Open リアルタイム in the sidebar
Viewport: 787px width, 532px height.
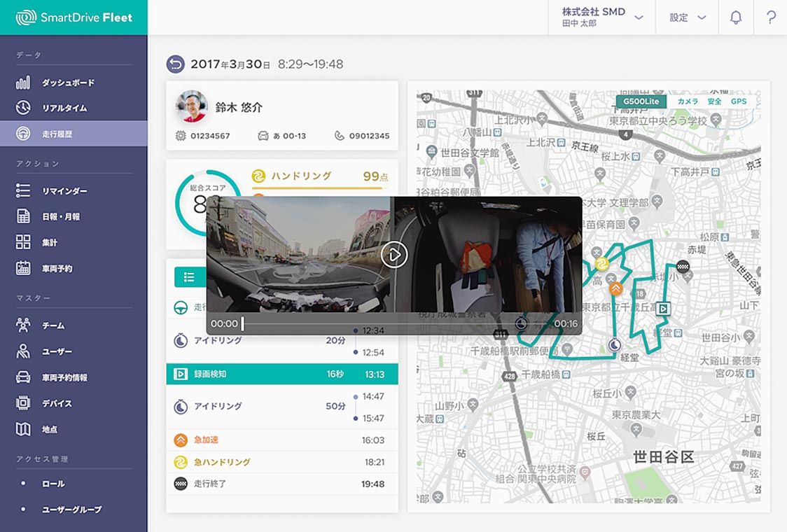coord(64,108)
